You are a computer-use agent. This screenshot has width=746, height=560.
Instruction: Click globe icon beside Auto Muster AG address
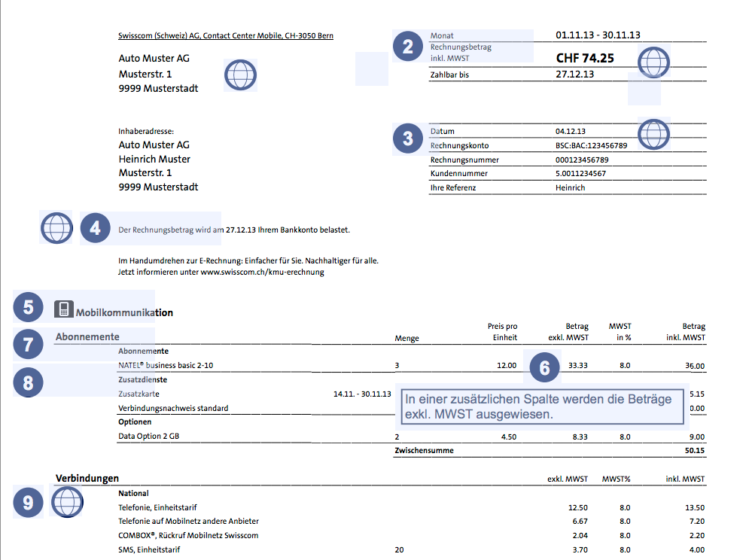[241, 75]
